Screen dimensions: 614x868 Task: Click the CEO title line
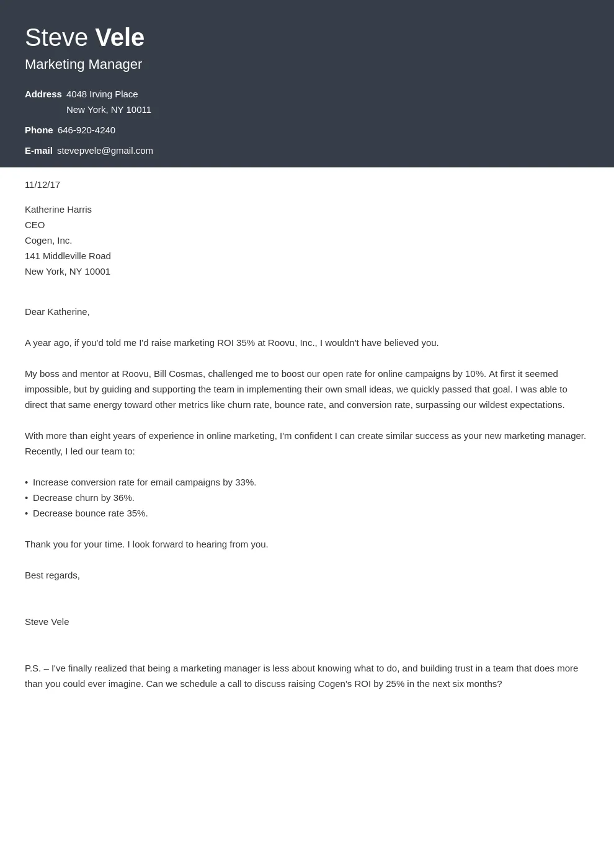coord(35,225)
